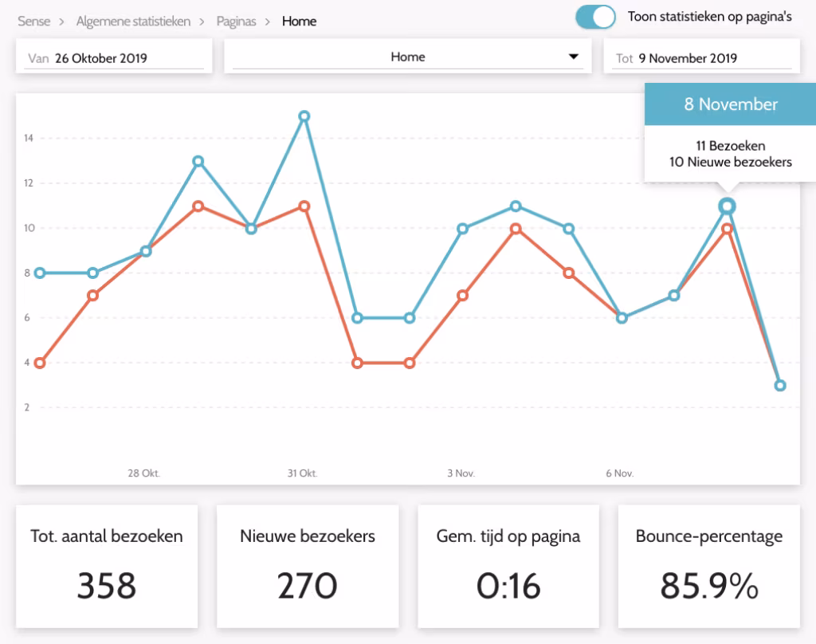Click the highlighted 8 November data point
This screenshot has width=816, height=644.
tap(727, 206)
